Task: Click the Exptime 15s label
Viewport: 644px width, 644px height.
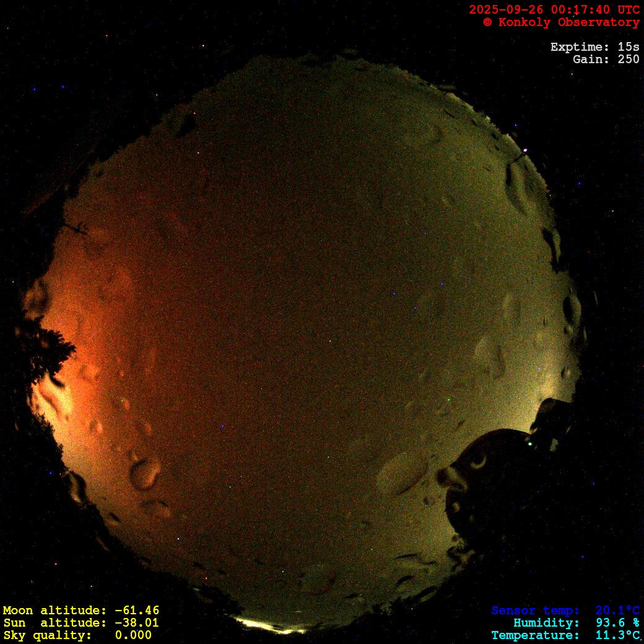Action: tap(594, 47)
